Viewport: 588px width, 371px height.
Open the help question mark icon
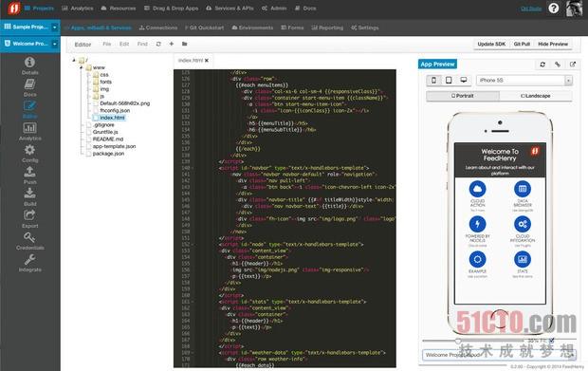(x=554, y=9)
